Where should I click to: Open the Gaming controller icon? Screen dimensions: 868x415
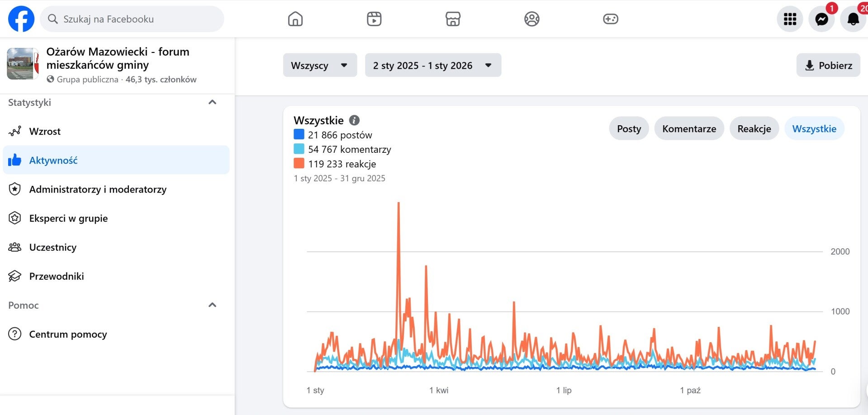pos(610,19)
